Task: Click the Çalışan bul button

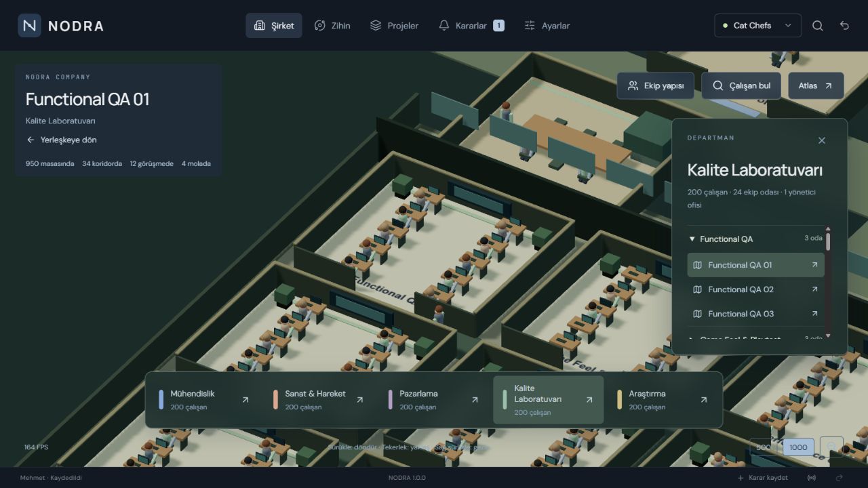Action: pyautogui.click(x=741, y=86)
